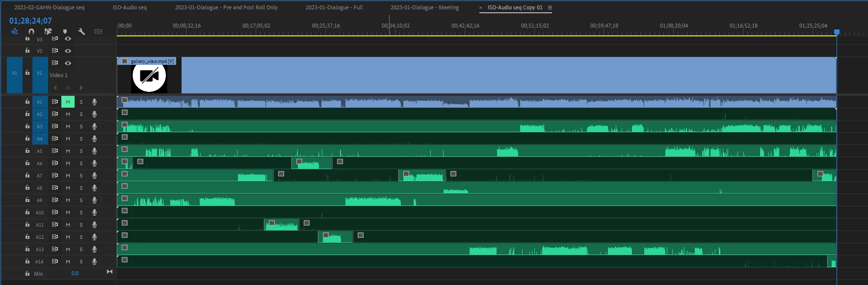Lock track V2 with padlock
Screen dimensions: 868x285
click(x=27, y=50)
